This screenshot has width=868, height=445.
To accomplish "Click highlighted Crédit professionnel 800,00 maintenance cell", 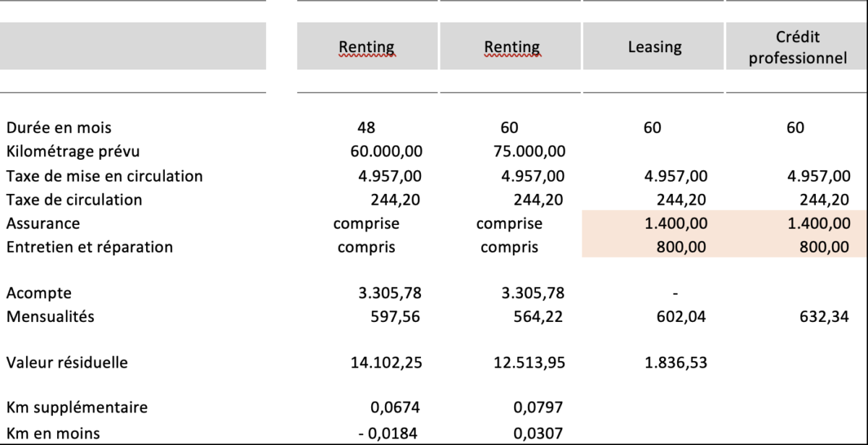I will point(825,247).
